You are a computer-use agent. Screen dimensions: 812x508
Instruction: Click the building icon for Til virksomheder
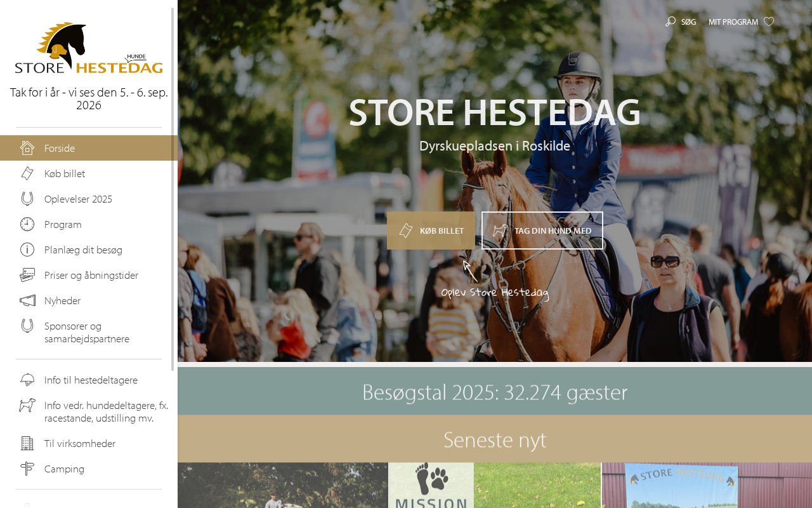pyautogui.click(x=27, y=443)
